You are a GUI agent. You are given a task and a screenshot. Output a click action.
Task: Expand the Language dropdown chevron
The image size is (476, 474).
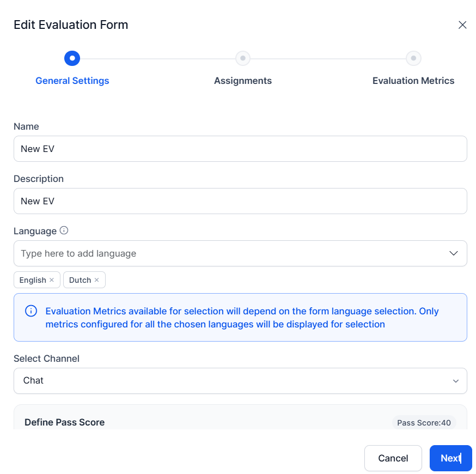click(453, 253)
